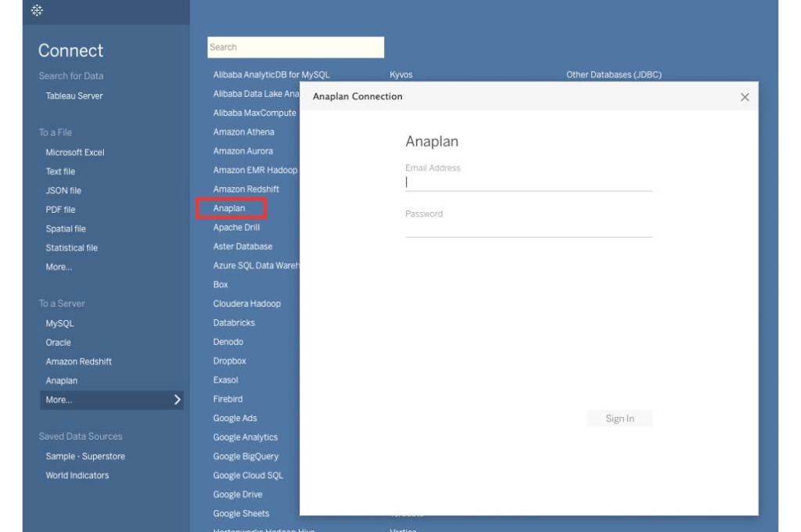This screenshot has height=532, width=801.
Task: Choose Statistical file connector
Action: coord(71,248)
